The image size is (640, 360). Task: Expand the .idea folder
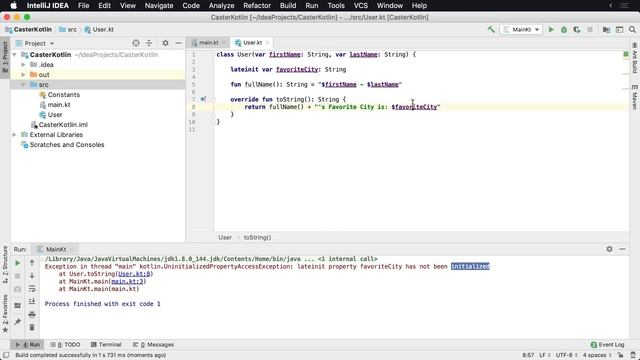[23, 64]
